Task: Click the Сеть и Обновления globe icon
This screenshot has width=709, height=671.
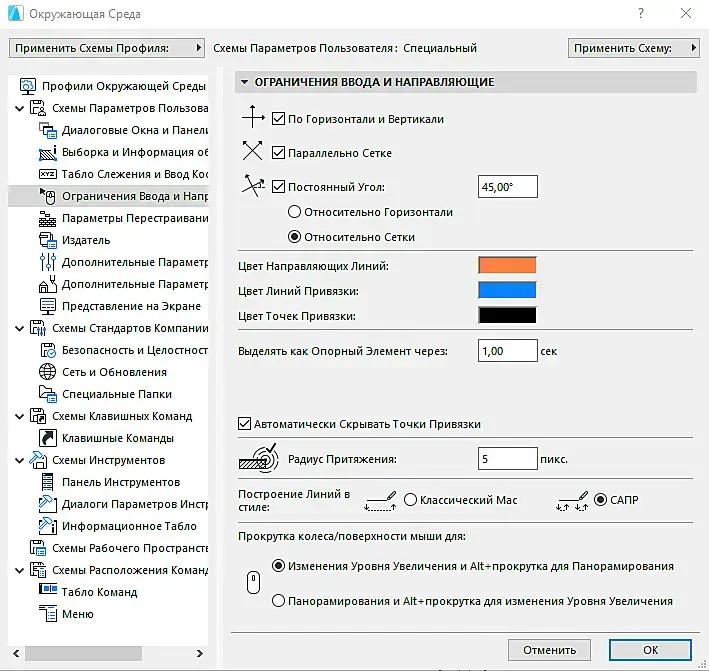Action: [47, 372]
